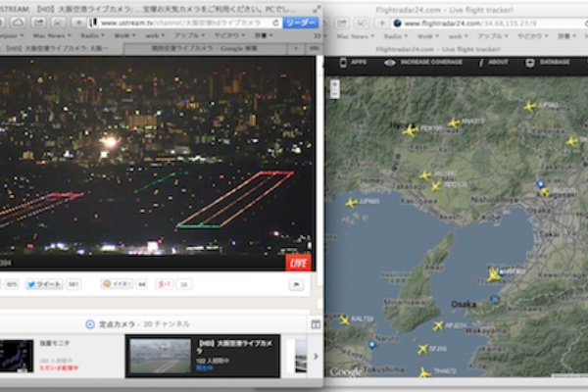Click the Ustream address bar URL field
The height and width of the screenshot is (392, 588).
[x=186, y=22]
